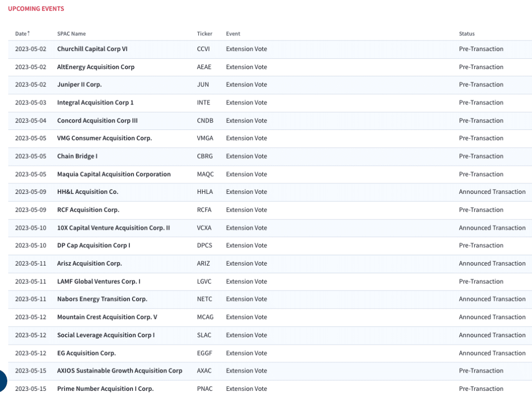
Task: Click the Upcoming Events heading
Action: pos(36,9)
